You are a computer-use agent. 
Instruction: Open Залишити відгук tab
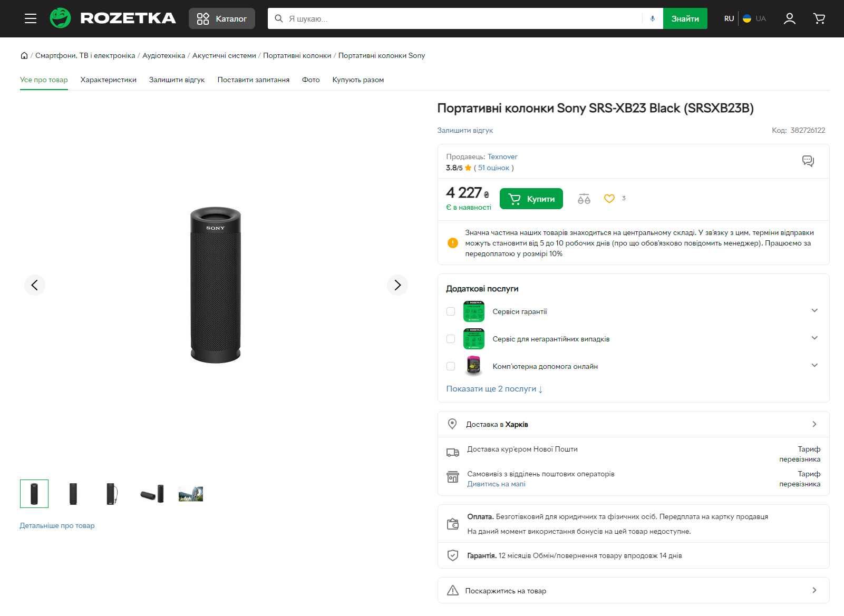click(177, 80)
